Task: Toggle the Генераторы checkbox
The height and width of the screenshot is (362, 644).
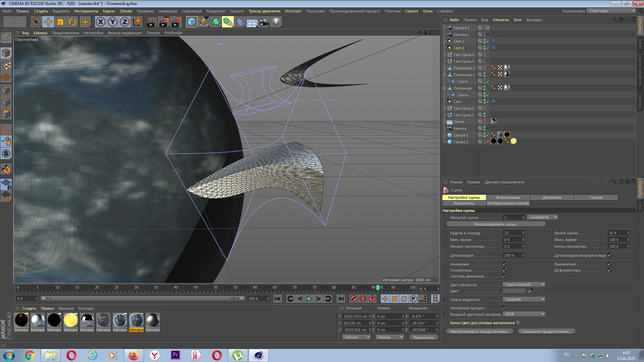Action: [504, 270]
